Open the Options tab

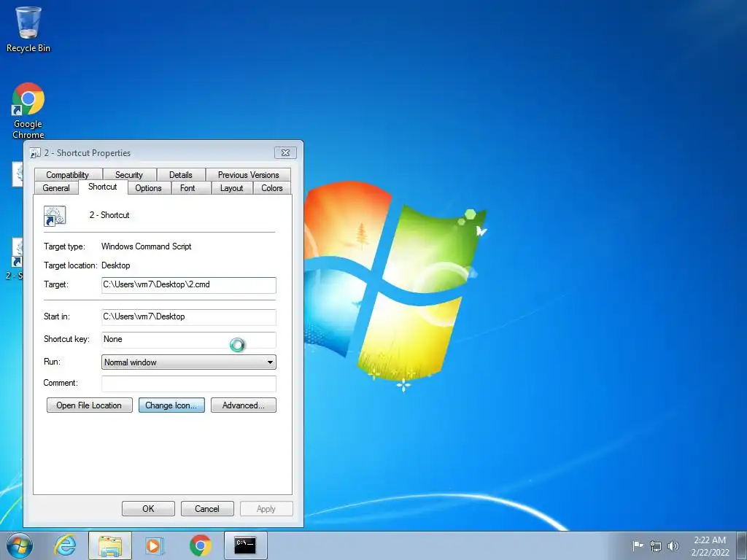148,188
